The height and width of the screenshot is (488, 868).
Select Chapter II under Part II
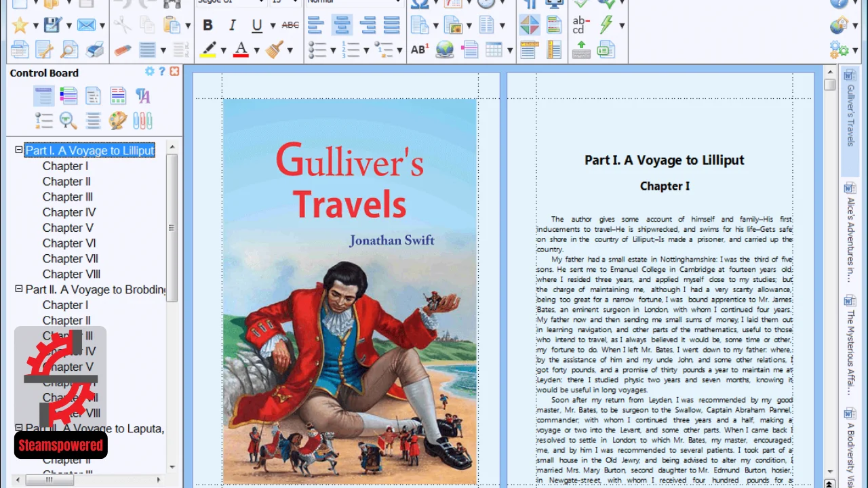[66, 320]
